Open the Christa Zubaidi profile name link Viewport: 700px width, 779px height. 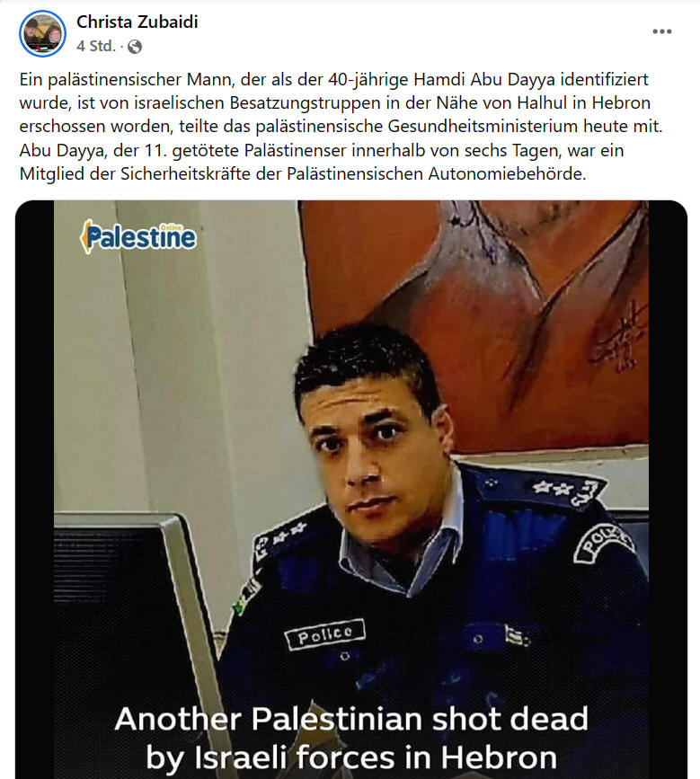click(x=137, y=22)
